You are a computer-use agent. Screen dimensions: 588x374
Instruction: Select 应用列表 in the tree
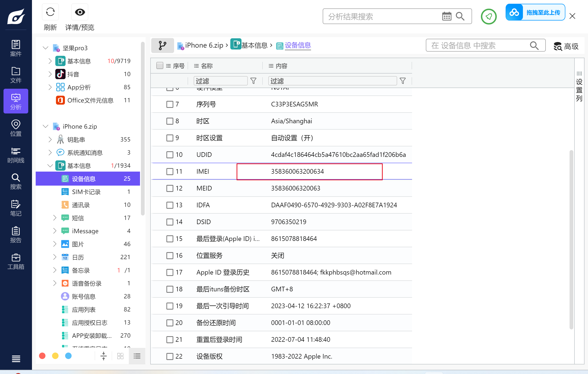tap(88, 310)
